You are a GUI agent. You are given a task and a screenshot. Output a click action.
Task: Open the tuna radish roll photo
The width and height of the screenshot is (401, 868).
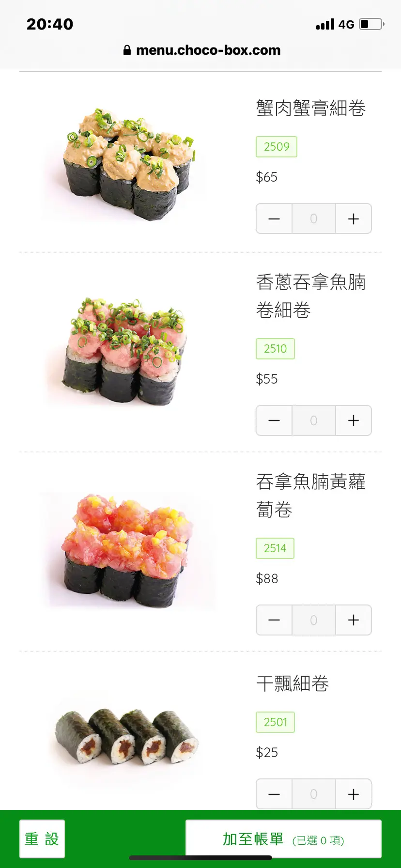pyautogui.click(x=128, y=551)
